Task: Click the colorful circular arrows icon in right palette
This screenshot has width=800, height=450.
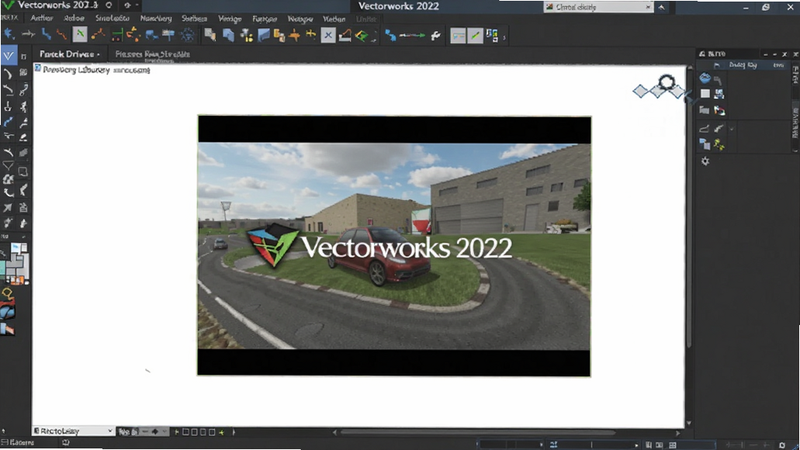Action: pyautogui.click(x=719, y=110)
